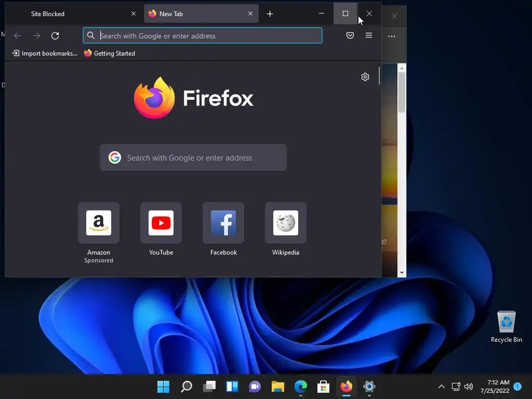Go forward using the forward arrow
This screenshot has height=399, width=532.
36,36
